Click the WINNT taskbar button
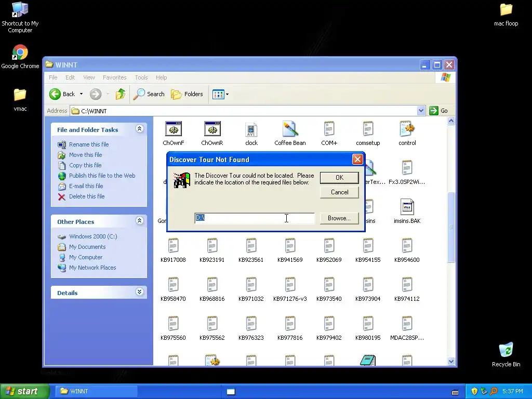The image size is (532, 399). [96, 391]
